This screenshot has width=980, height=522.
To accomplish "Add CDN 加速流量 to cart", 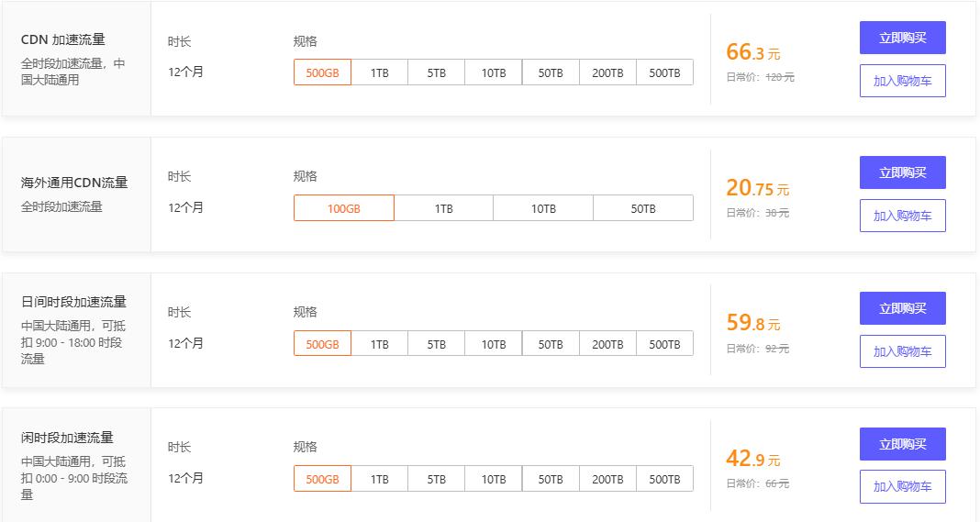I will pyautogui.click(x=902, y=81).
